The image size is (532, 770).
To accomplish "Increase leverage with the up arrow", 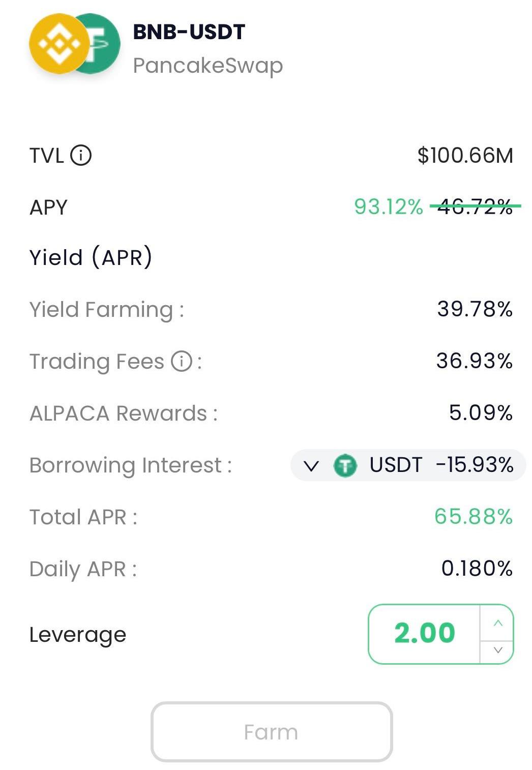I will [x=497, y=623].
